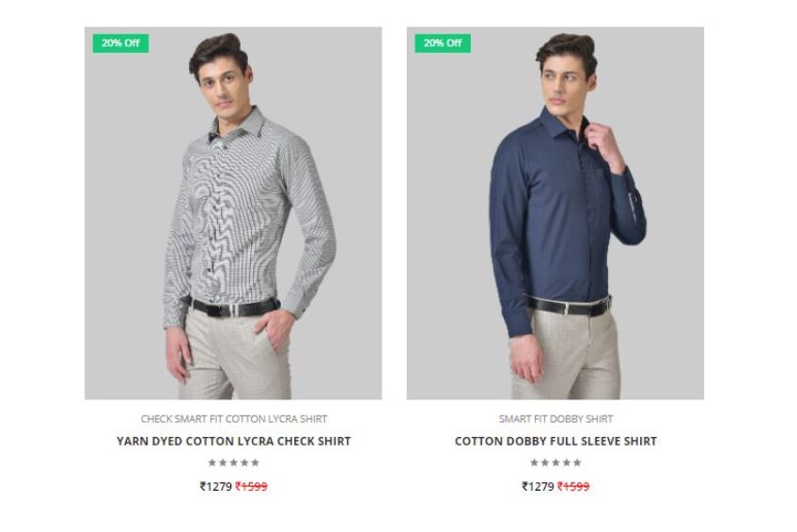The image size is (797, 532).
Task: Click the ₹1279 price of dobby shirt
Action: [x=538, y=486]
